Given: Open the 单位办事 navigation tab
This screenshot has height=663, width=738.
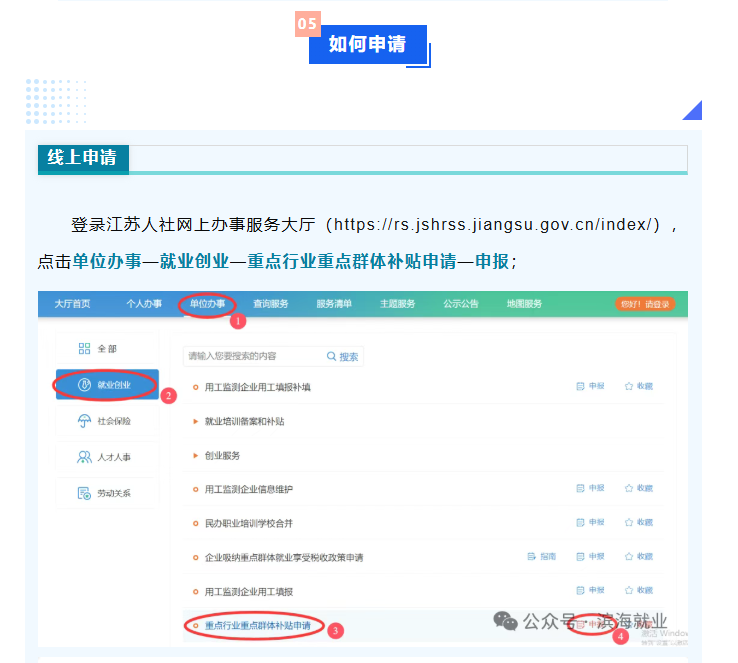Looking at the screenshot, I should point(207,304).
